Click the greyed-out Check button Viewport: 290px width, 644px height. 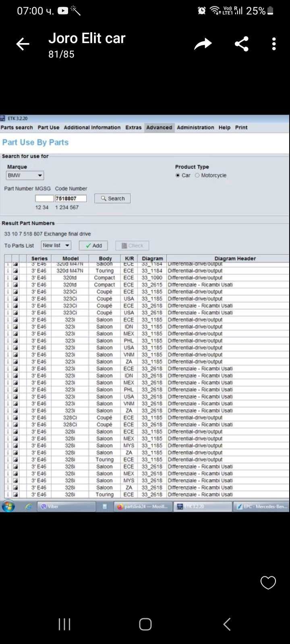pos(132,246)
